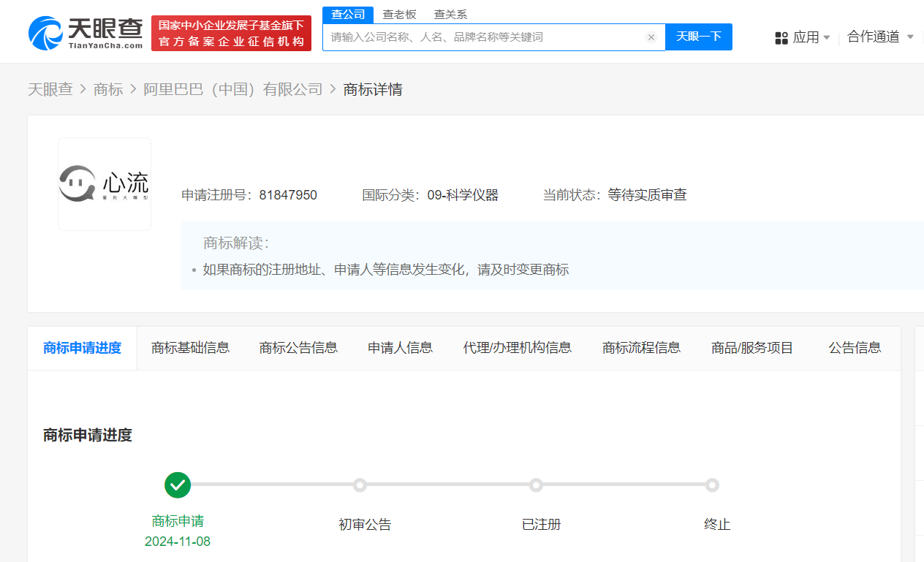This screenshot has height=562, width=924.
Task: Switch to the 查老板 search tab
Action: (399, 15)
